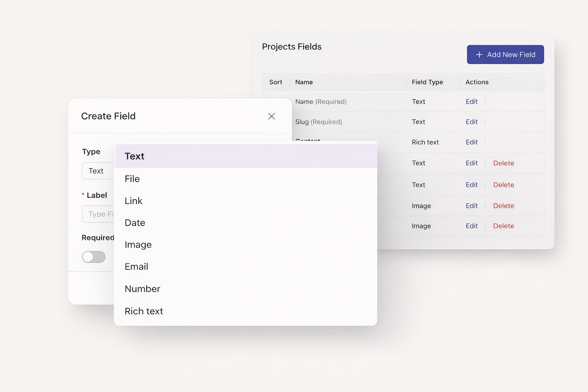Select Rich text field type option
Screen dimensions: 588x392
click(144, 311)
